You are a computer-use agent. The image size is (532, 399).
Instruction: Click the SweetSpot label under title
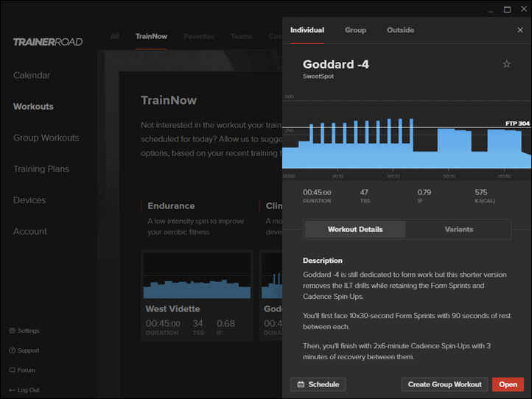(318, 77)
